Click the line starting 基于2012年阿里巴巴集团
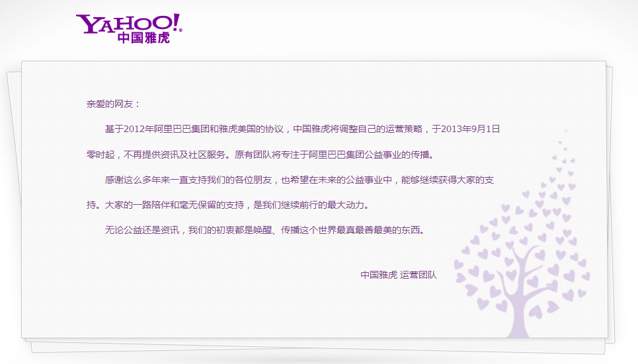 coord(302,129)
